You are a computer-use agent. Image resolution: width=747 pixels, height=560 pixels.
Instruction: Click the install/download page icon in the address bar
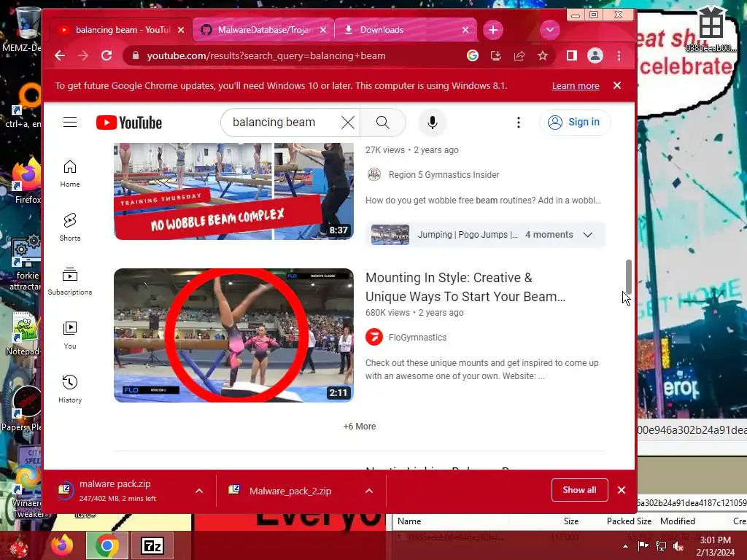[x=496, y=55]
